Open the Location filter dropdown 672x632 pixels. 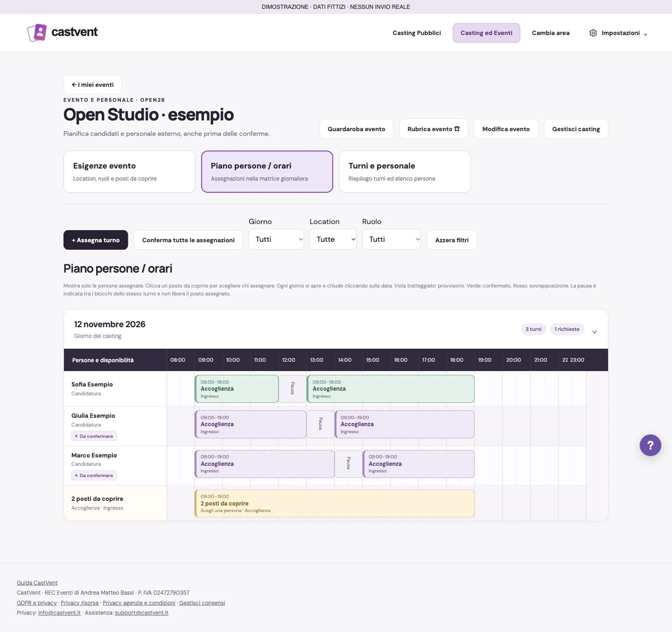pos(333,239)
